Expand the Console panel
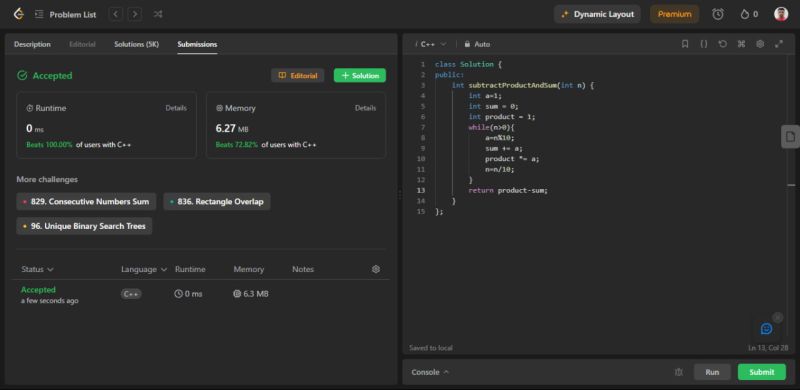The image size is (800, 390). (430, 372)
